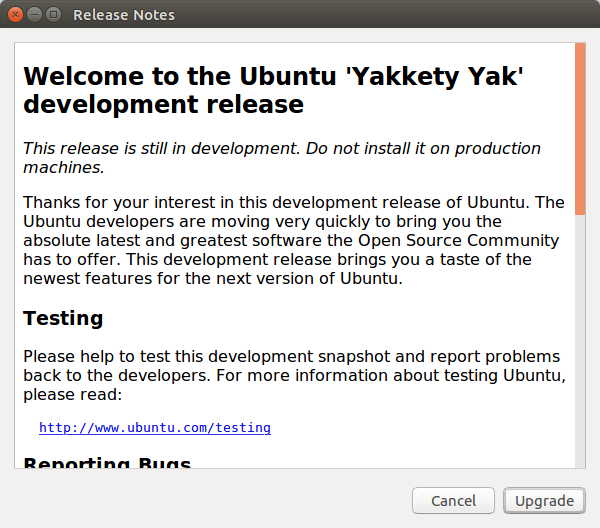Click the Release Notes title bar text

point(124,15)
